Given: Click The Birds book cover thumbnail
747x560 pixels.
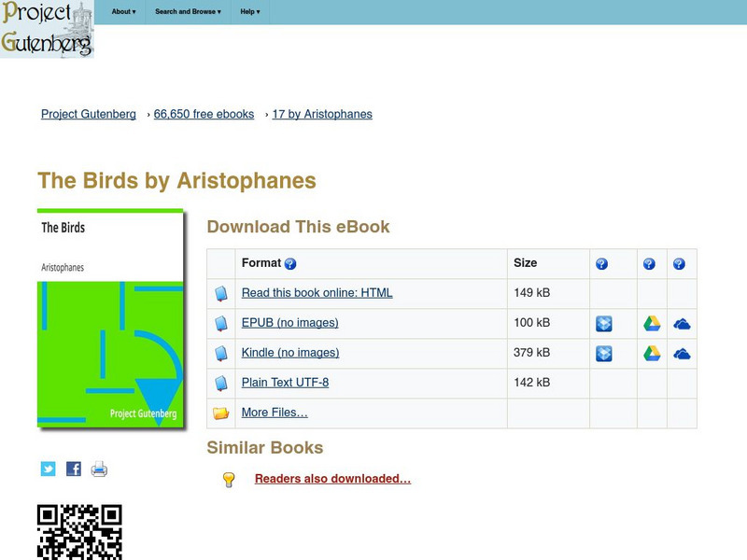Looking at the screenshot, I should (110, 318).
